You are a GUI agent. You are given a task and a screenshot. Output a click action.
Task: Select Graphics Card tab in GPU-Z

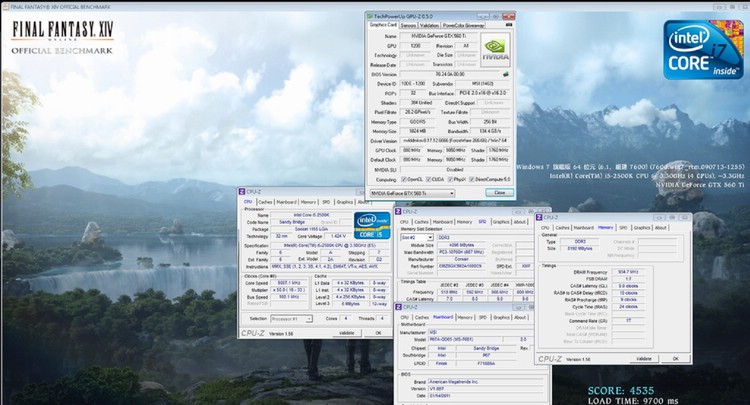tap(383, 24)
